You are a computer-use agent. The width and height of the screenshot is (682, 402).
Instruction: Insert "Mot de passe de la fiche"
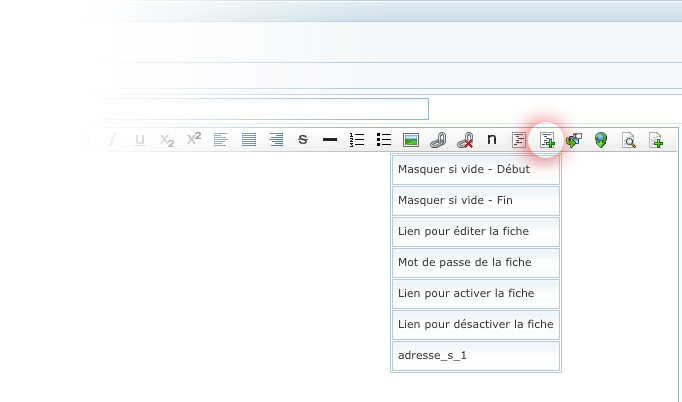pos(476,263)
